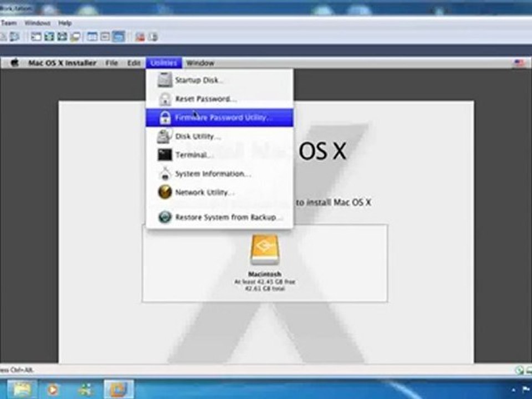Choose Reset Password menu entry
Screen dimensions: 532x399
click(219, 99)
